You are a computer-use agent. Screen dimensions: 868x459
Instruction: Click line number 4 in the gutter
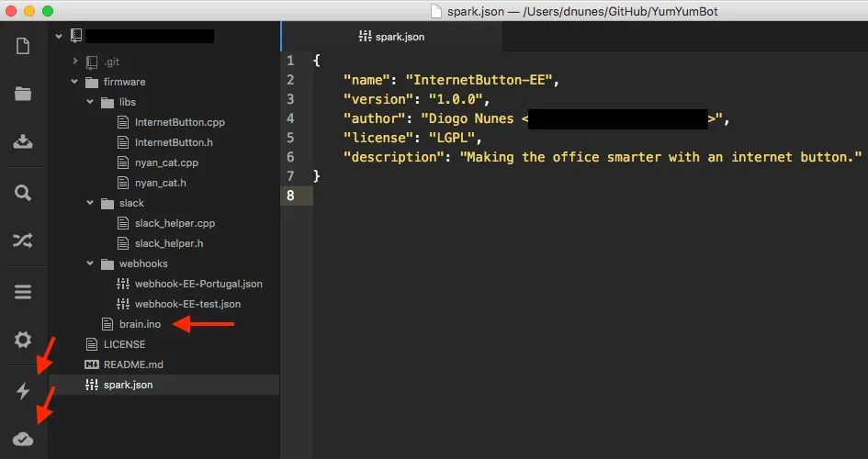point(290,118)
